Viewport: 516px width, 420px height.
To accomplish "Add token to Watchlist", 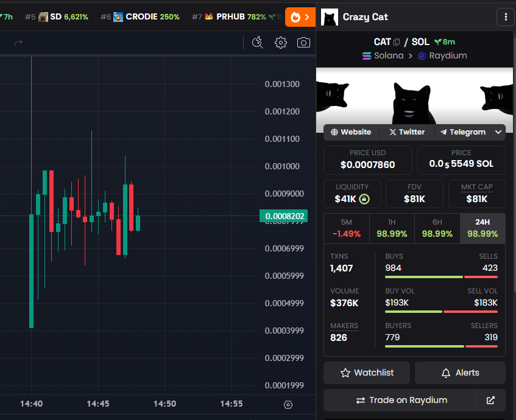I will [367, 373].
